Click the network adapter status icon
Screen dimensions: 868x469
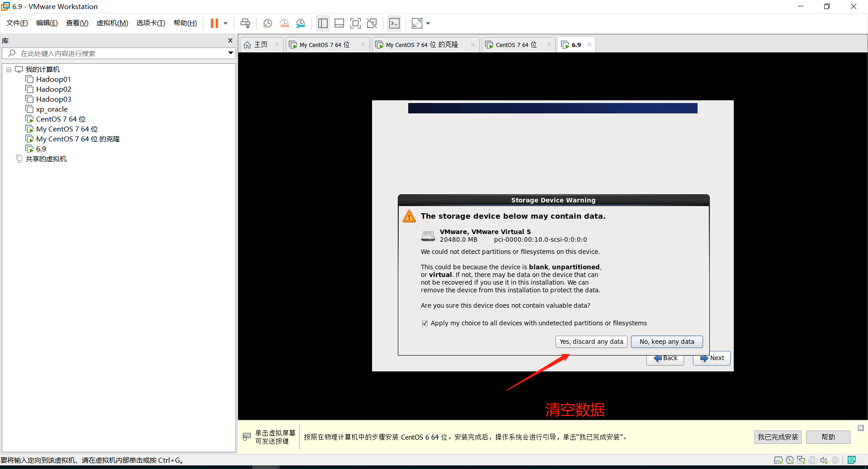pyautogui.click(x=801, y=460)
